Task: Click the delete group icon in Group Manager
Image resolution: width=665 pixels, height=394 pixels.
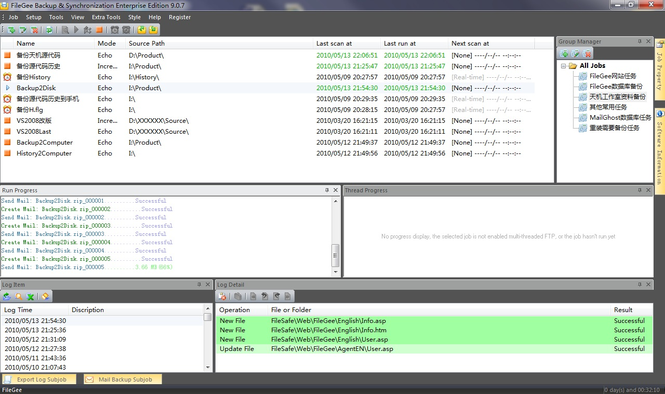Action: pos(587,53)
